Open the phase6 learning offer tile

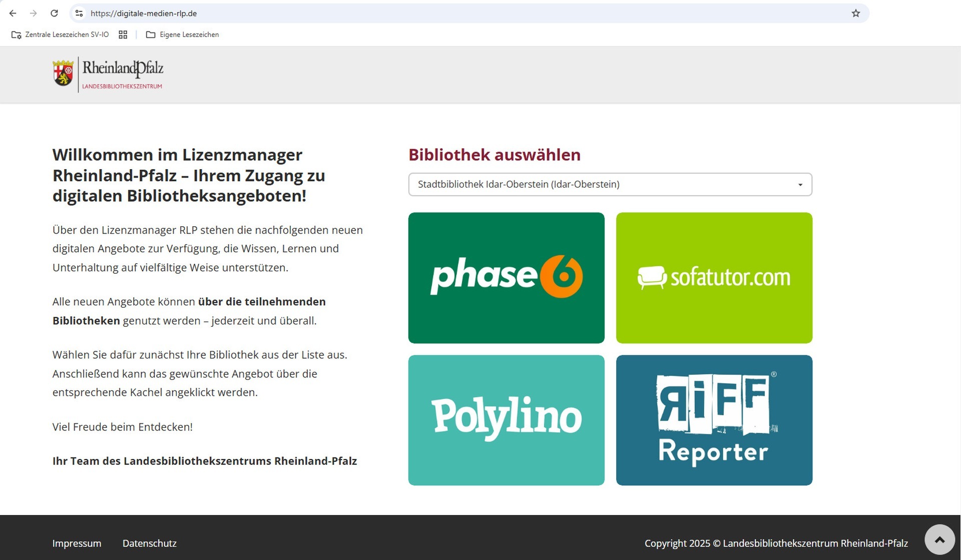click(506, 278)
